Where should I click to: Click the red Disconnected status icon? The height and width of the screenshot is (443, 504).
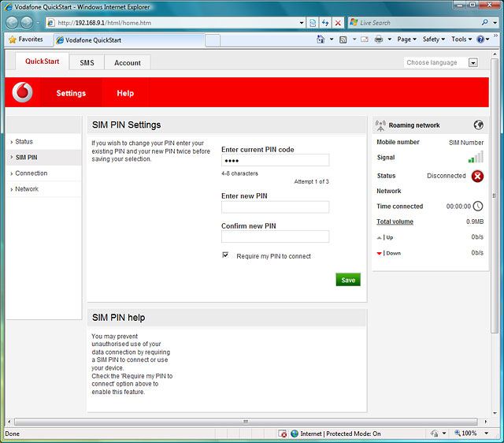click(477, 176)
